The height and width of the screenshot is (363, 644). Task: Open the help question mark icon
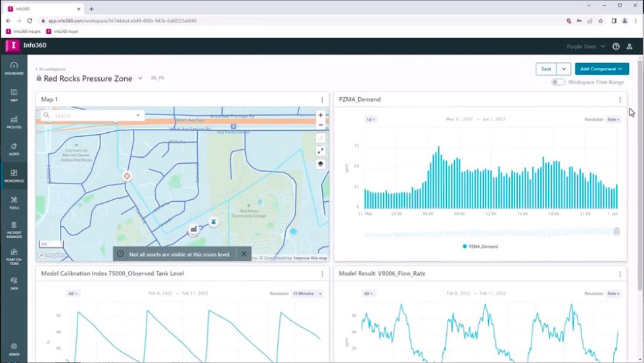(616, 47)
